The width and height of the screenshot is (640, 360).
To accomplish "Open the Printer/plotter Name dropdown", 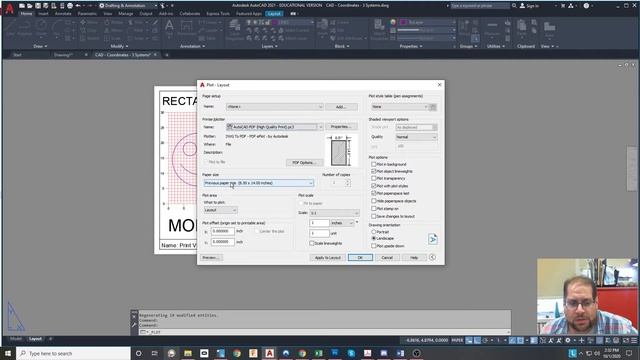I will 275,127.
